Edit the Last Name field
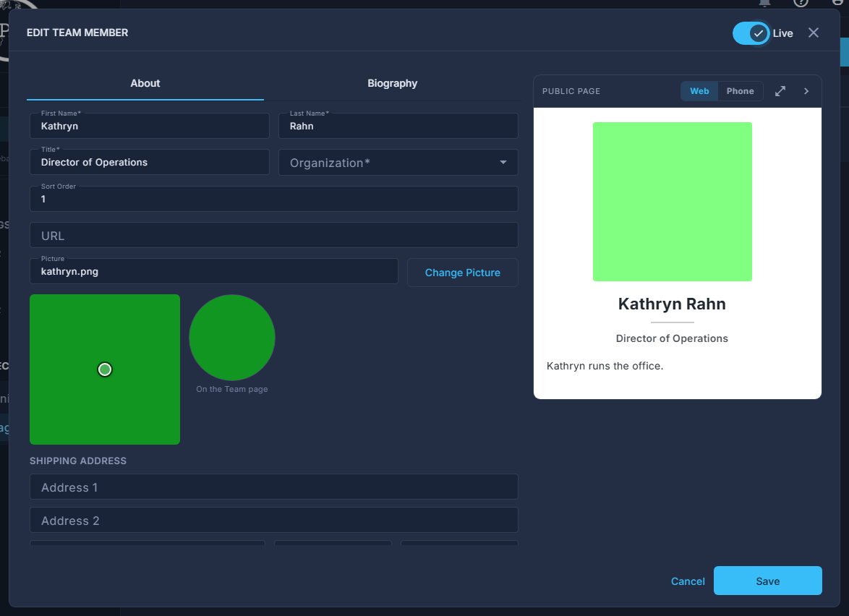This screenshot has height=616, width=849. pos(398,126)
